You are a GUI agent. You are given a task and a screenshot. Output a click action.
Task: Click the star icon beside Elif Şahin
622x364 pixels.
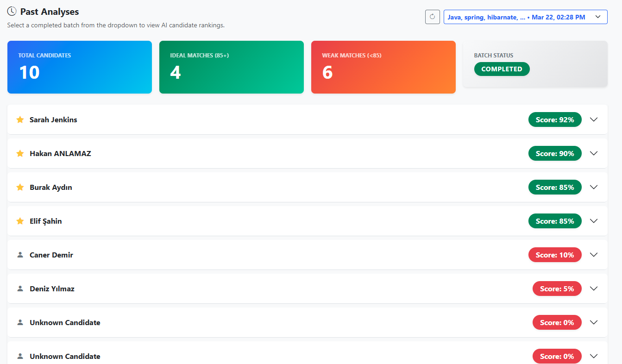pos(19,221)
